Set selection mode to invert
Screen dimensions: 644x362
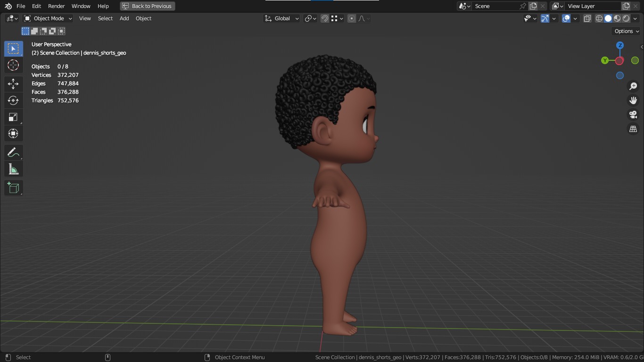pos(52,31)
